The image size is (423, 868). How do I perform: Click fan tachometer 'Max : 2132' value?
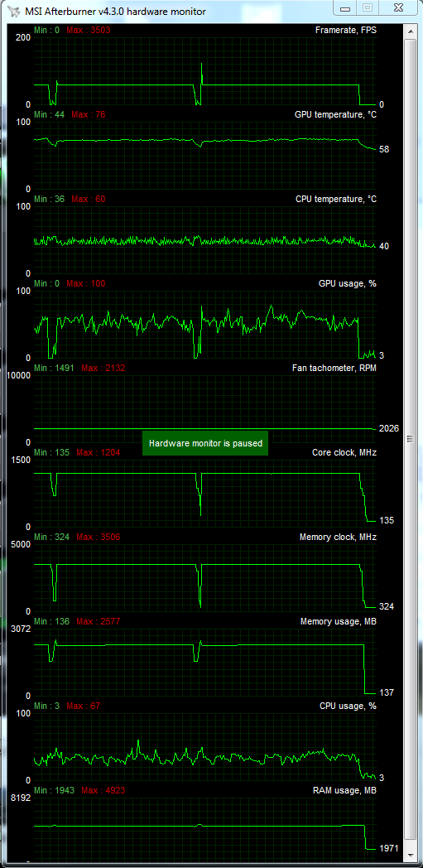tap(103, 368)
